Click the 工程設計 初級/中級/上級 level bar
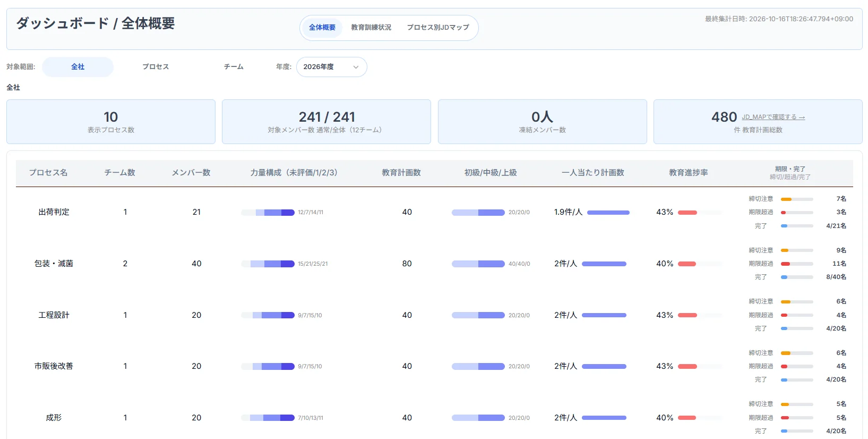This screenshot has height=439, width=868. click(x=478, y=315)
